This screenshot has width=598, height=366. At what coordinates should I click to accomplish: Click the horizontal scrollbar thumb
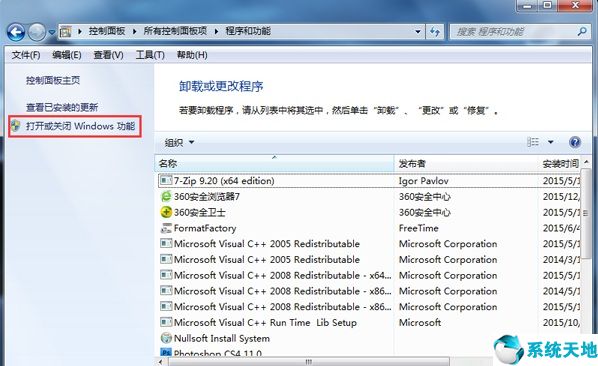pos(308,361)
